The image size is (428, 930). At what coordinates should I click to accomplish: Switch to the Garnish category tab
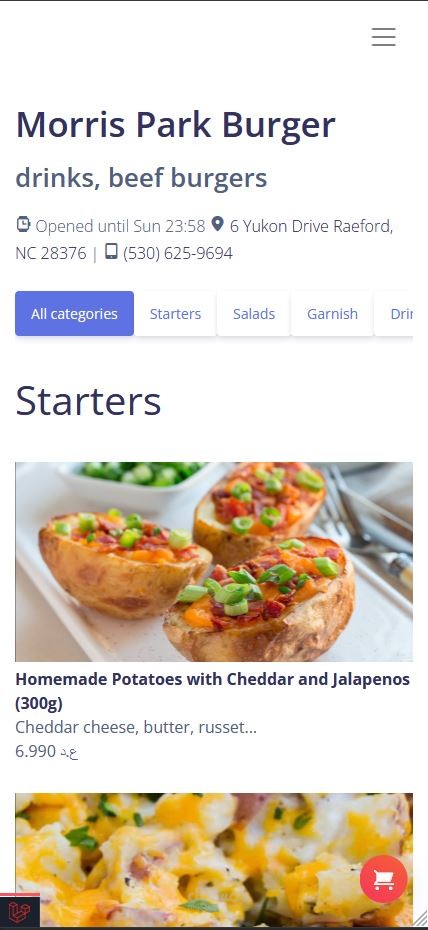pyautogui.click(x=332, y=313)
